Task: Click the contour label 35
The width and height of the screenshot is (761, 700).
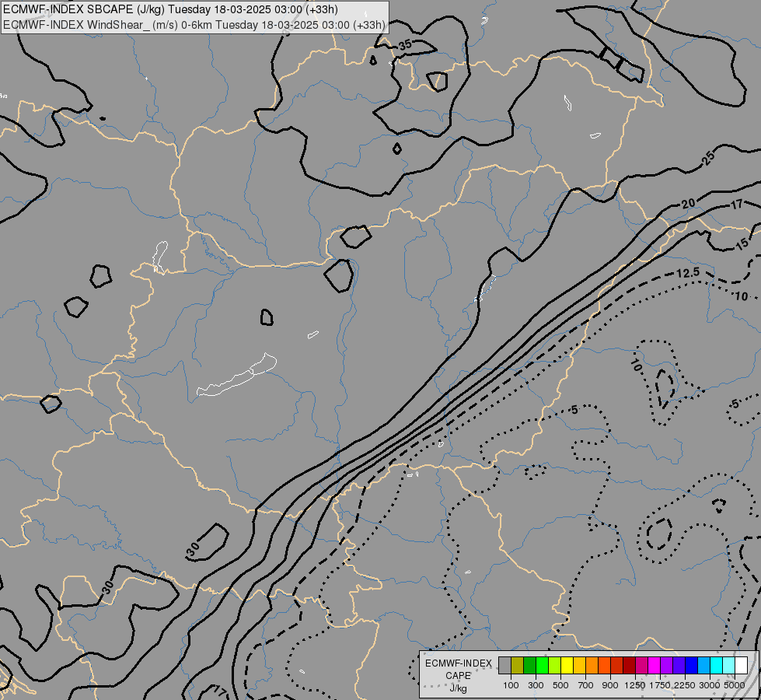Action: pos(405,45)
